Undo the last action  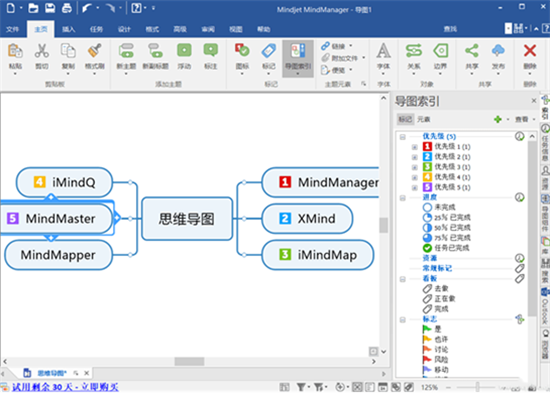87,8
